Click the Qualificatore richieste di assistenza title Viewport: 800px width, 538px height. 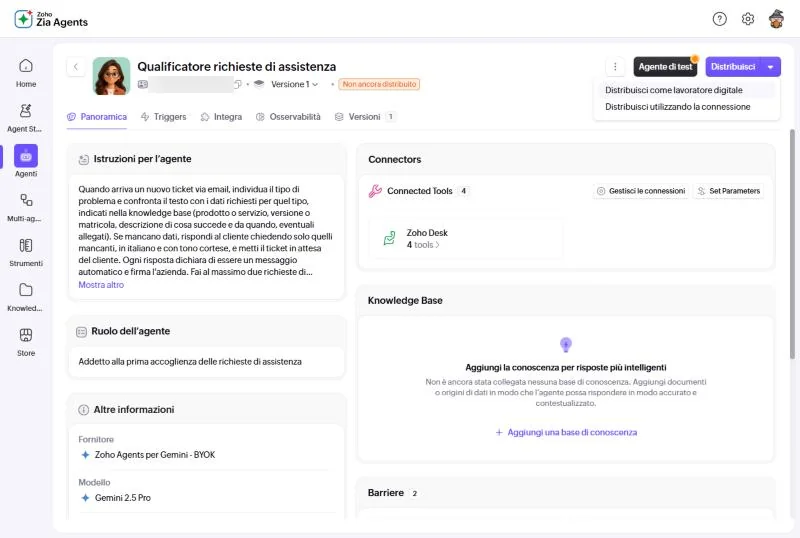pos(237,66)
